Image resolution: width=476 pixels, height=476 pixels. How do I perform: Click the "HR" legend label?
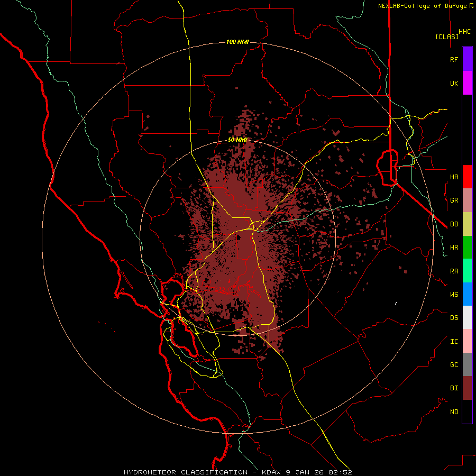click(x=454, y=248)
